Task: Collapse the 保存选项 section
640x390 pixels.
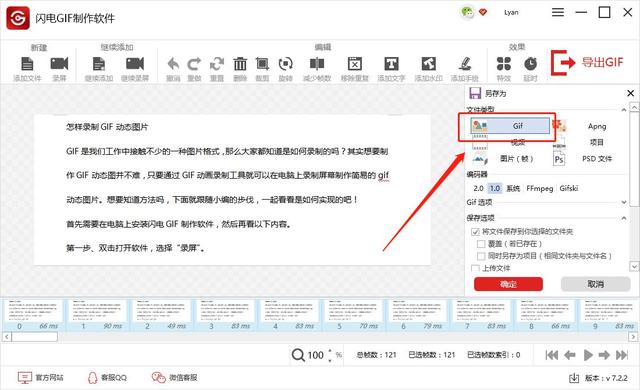Action: click(624, 218)
